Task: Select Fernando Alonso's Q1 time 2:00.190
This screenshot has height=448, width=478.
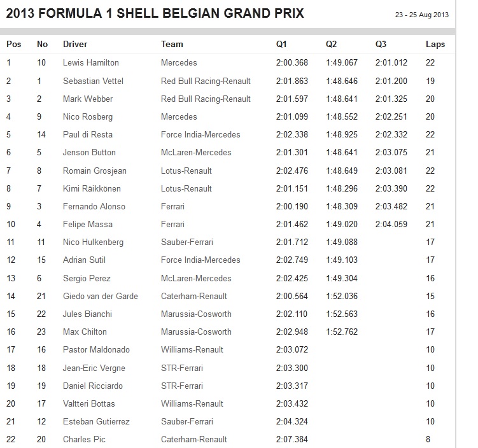Action: [x=292, y=206]
